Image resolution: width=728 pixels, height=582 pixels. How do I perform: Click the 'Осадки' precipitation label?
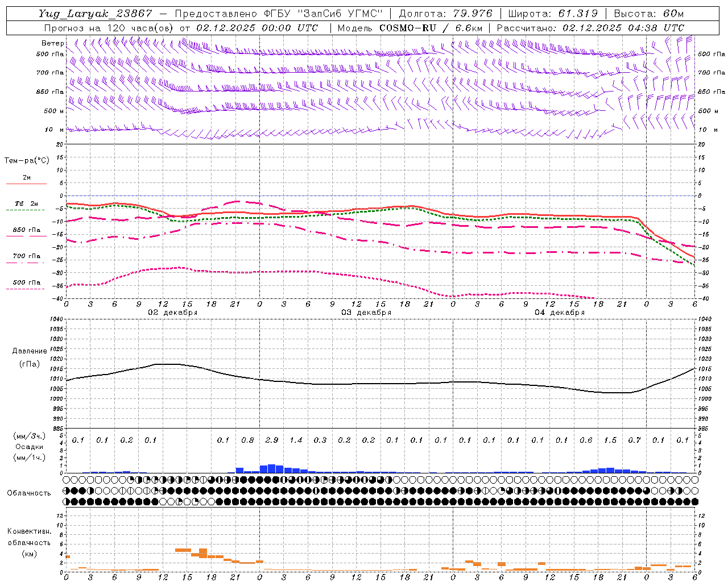[x=30, y=447]
